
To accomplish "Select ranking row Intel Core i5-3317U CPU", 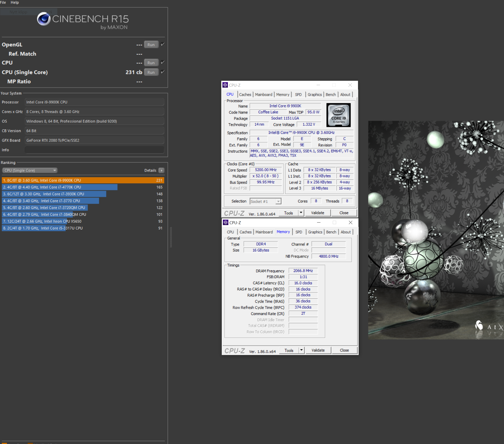I will [x=83, y=228].
